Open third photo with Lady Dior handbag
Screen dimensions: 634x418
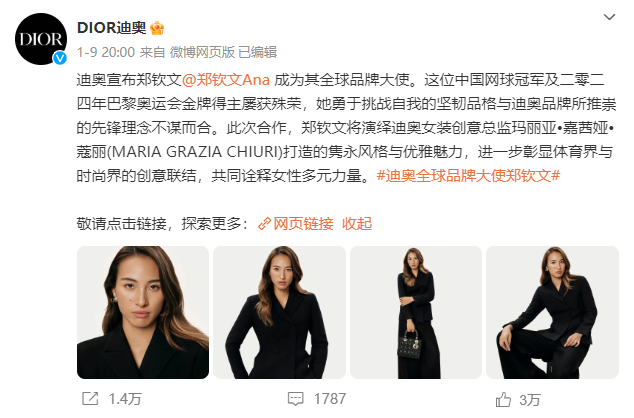(x=416, y=312)
